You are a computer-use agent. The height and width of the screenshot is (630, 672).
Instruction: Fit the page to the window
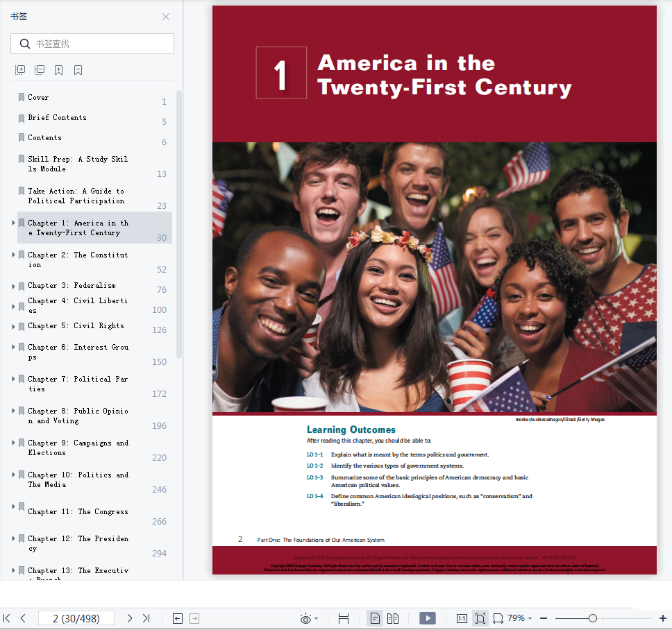click(x=480, y=618)
